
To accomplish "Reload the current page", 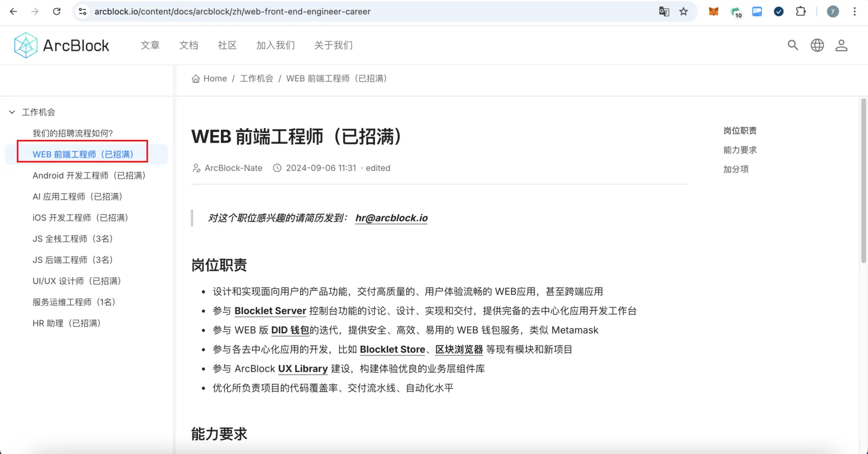I will coord(57,11).
